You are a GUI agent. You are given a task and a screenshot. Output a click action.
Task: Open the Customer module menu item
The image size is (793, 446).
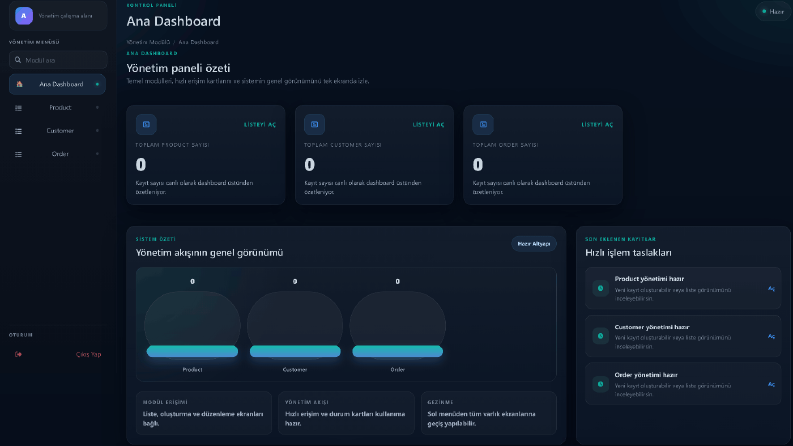pos(57,131)
